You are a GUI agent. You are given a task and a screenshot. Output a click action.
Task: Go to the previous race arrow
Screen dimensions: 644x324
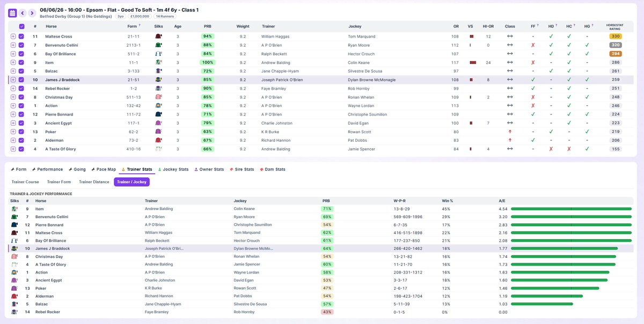tap(23, 13)
